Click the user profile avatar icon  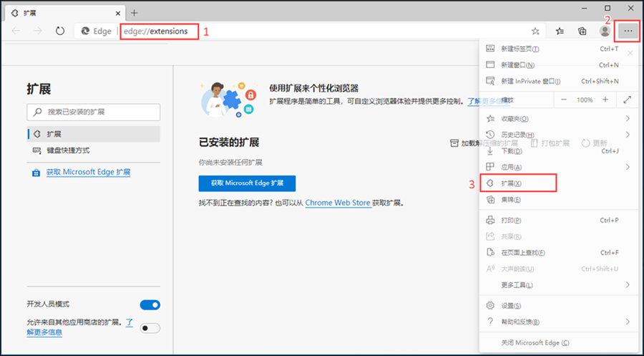coord(605,31)
